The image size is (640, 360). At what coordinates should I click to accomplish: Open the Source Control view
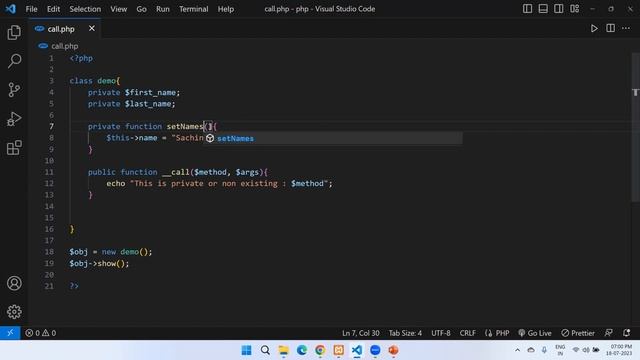click(x=14, y=90)
